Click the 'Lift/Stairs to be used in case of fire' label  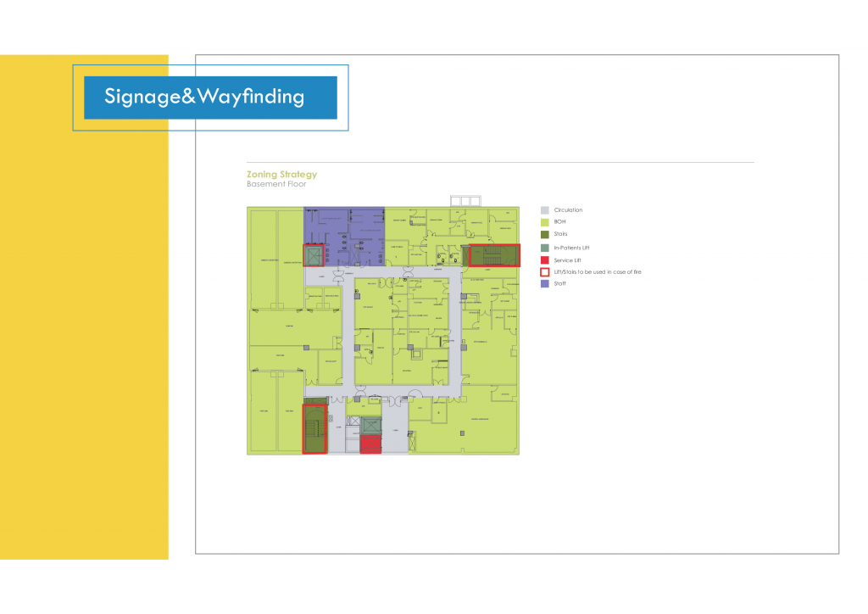pyautogui.click(x=597, y=271)
